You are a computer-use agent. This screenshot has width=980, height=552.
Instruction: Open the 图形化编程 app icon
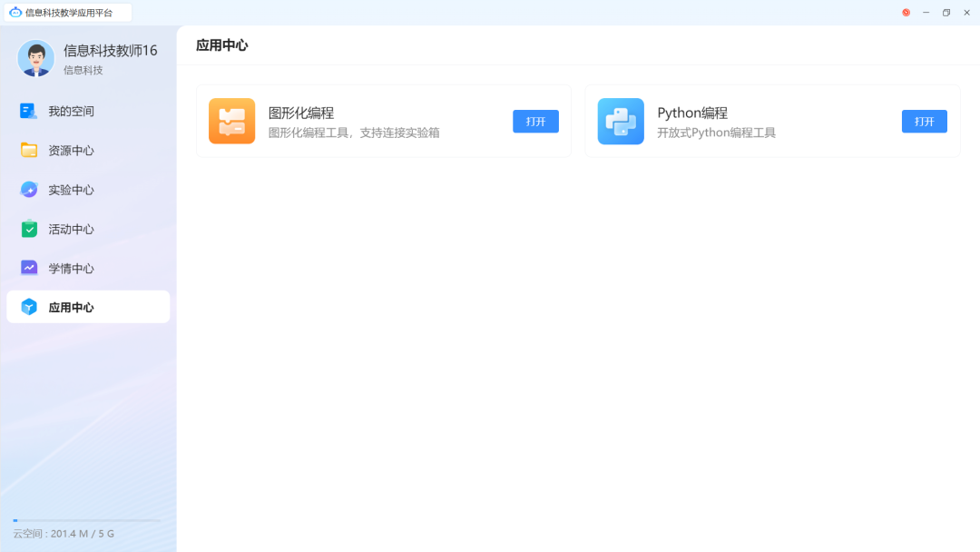coord(232,120)
